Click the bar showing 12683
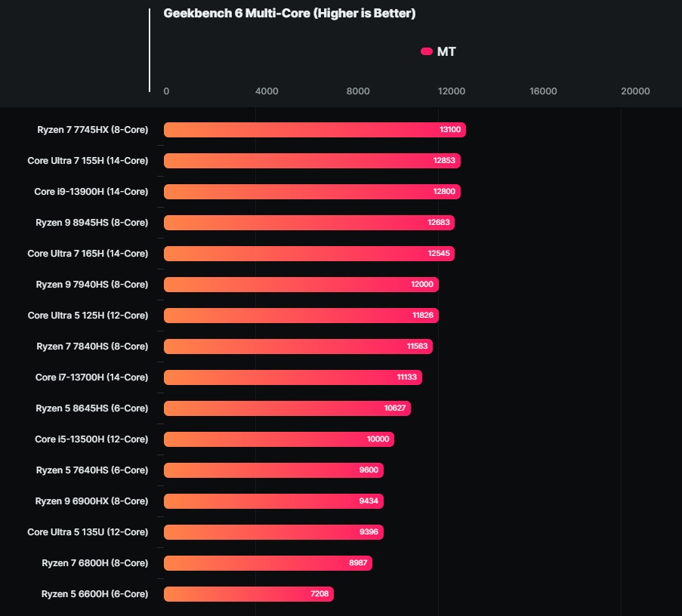682x616 pixels. 309,222
